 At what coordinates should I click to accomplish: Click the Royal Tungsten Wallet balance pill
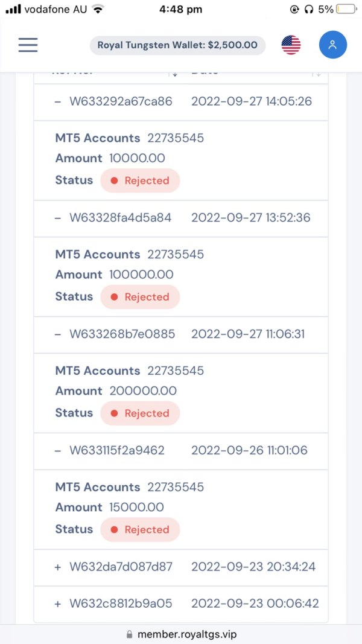coord(177,45)
